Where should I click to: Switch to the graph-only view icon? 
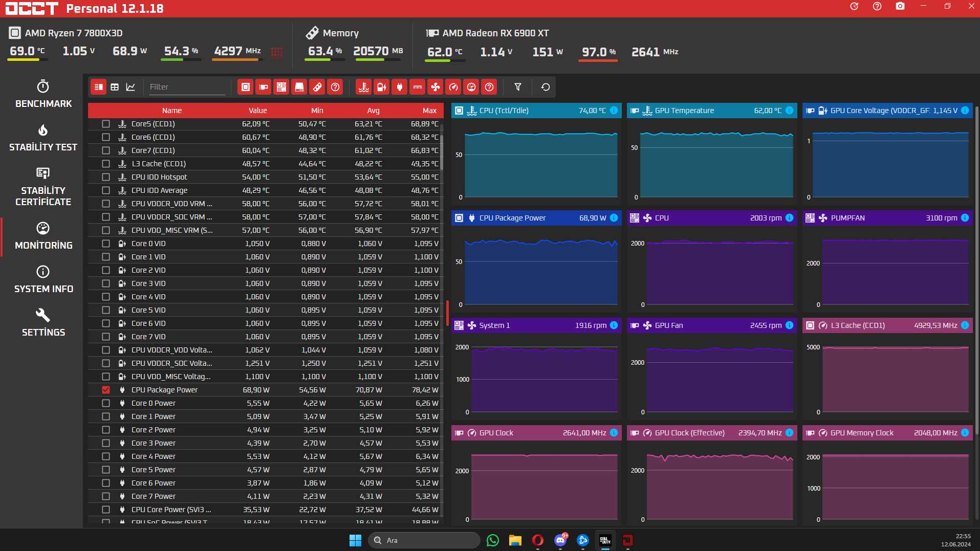tap(130, 87)
